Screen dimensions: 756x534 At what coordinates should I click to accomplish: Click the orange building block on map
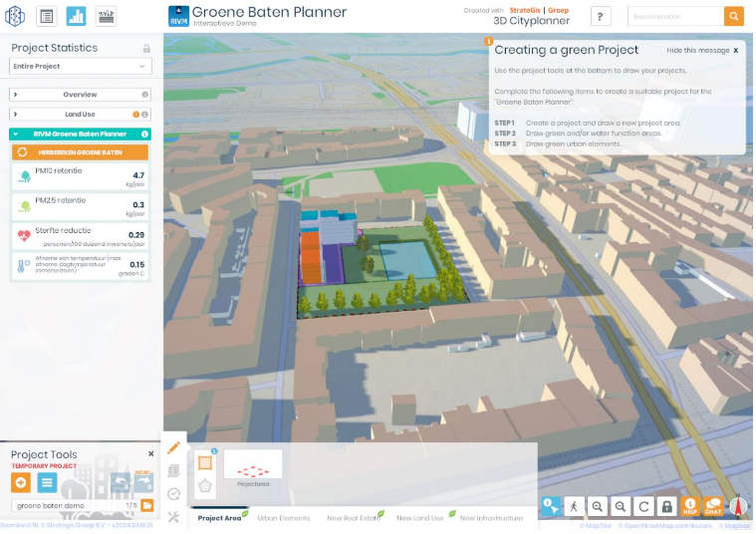tap(311, 257)
